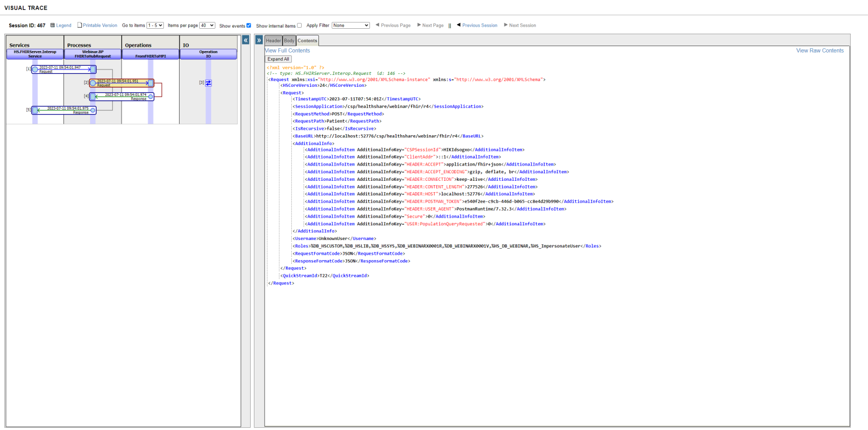868x430 pixels.
Task: Open the Items per page dropdown
Action: click(x=207, y=26)
